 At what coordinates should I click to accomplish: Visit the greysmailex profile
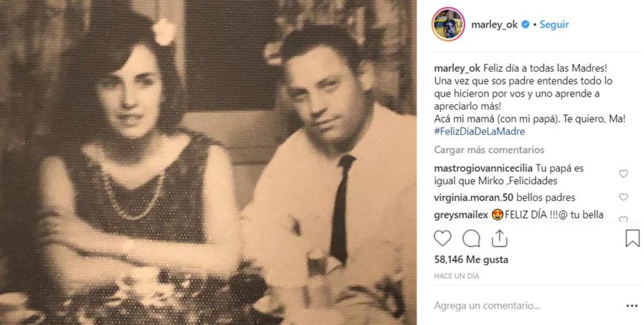461,215
